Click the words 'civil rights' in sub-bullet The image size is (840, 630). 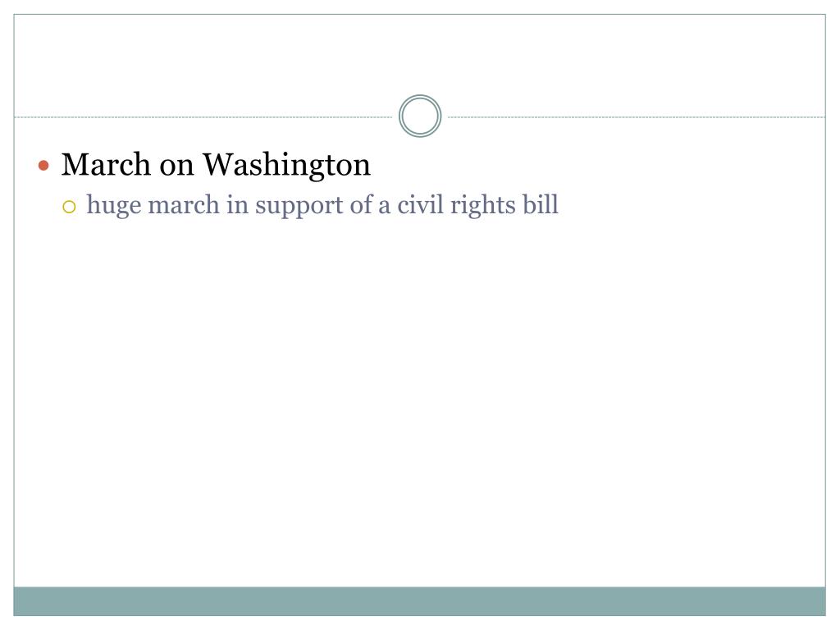(x=456, y=205)
